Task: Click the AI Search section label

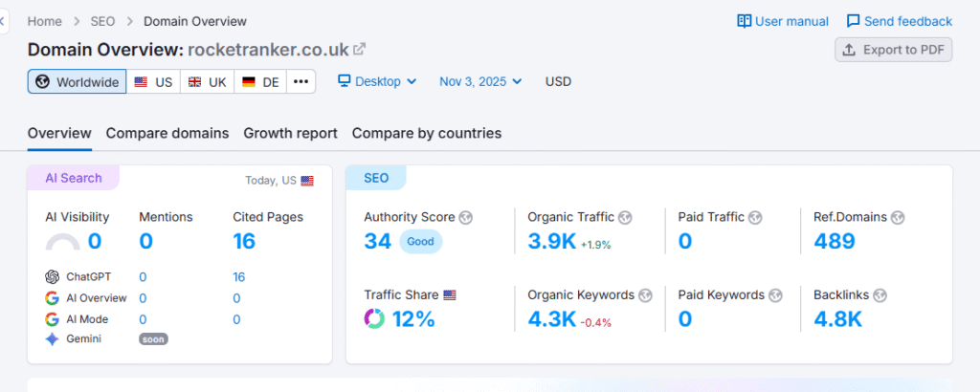Action: 73,178
